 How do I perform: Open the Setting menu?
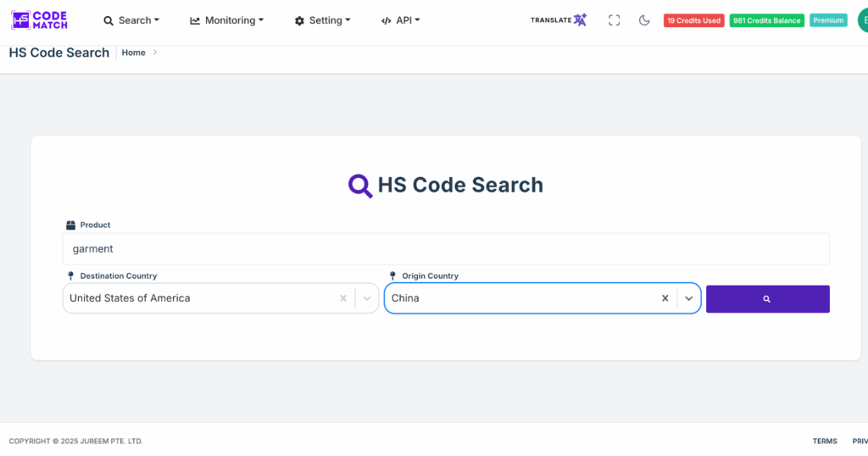point(322,20)
